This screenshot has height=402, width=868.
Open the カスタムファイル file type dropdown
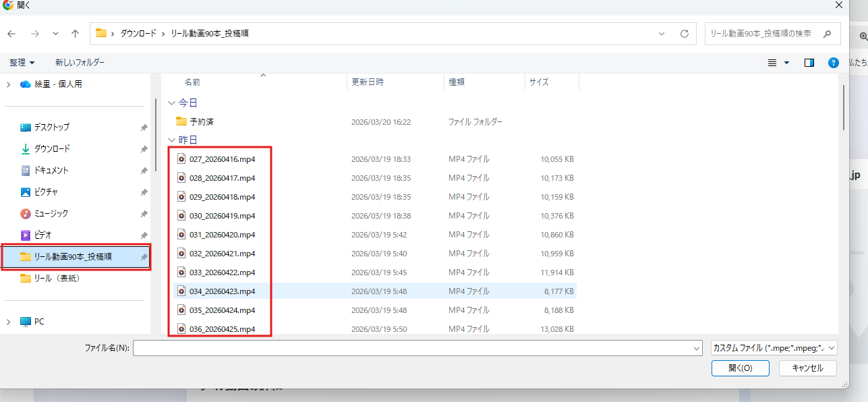[x=773, y=347]
